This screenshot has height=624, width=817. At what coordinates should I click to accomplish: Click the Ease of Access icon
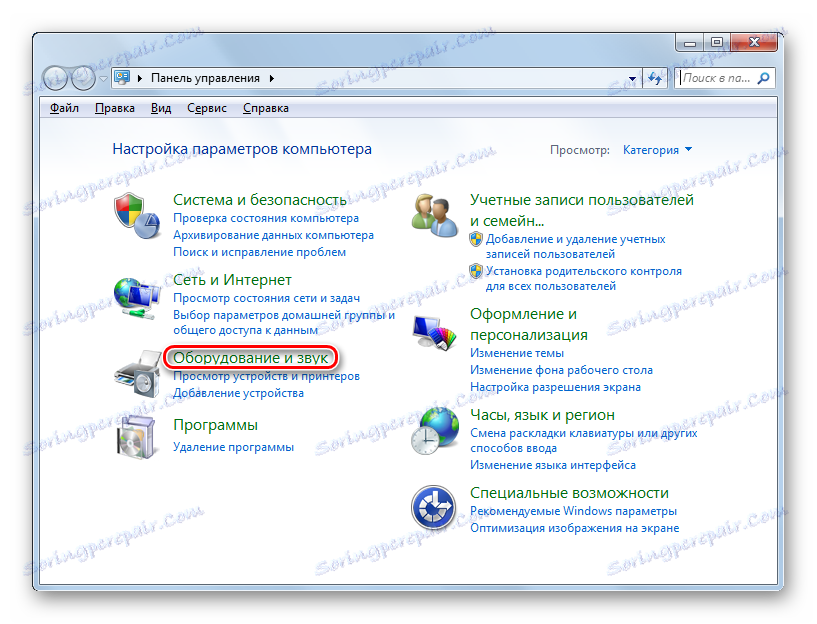tap(434, 505)
